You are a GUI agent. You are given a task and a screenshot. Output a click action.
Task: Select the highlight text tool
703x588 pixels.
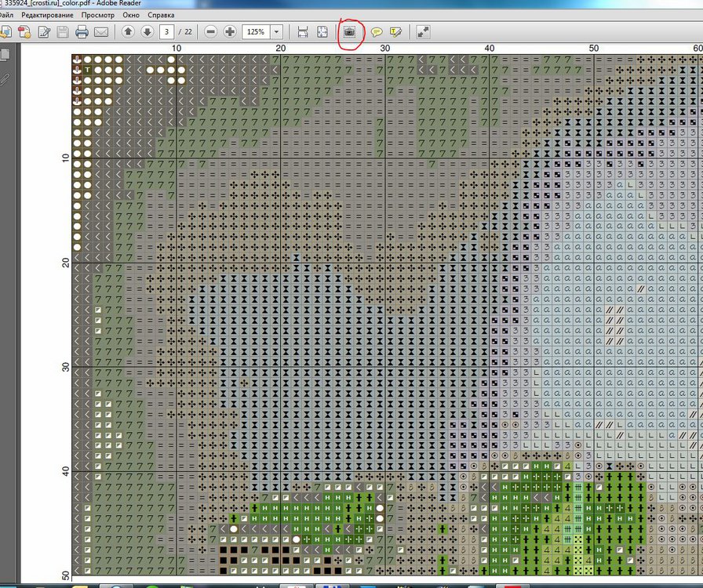(395, 32)
